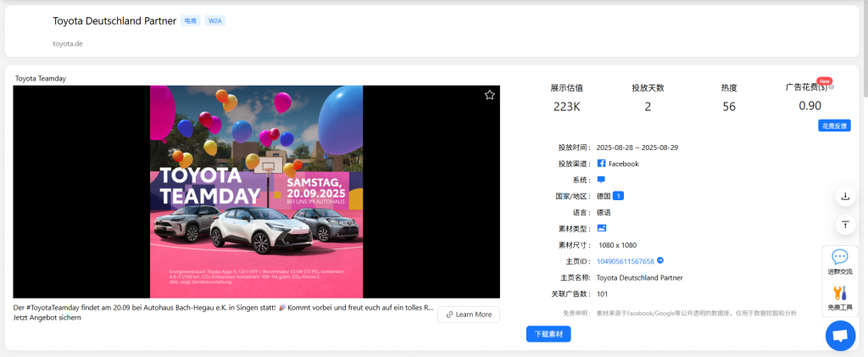Open the blue live chat bubble
868x357 pixels.
point(840,336)
